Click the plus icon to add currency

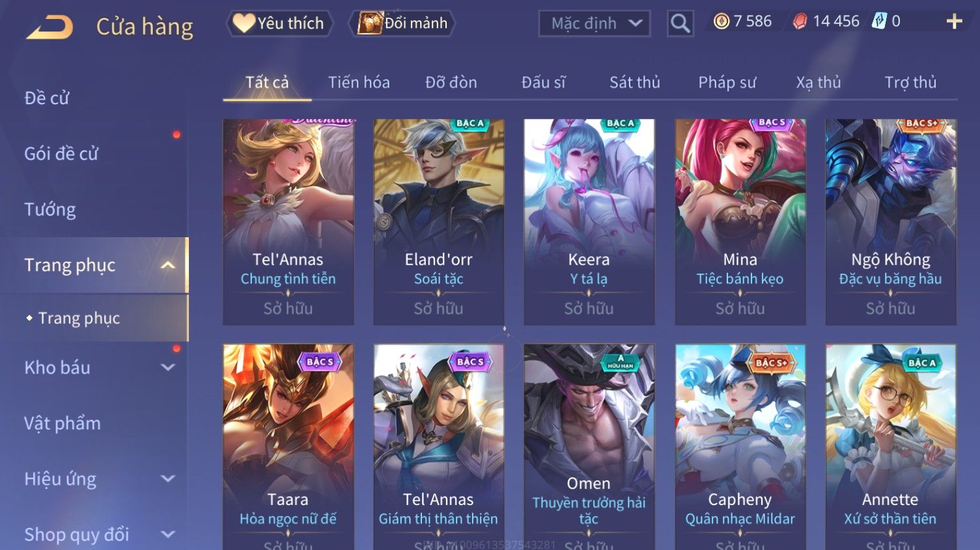[954, 22]
